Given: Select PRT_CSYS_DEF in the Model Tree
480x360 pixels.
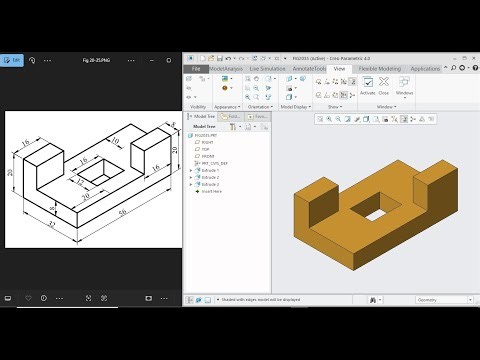Looking at the screenshot, I should click(211, 163).
